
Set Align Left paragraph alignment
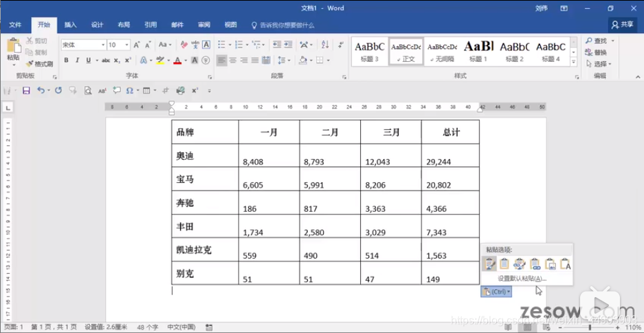click(x=222, y=60)
